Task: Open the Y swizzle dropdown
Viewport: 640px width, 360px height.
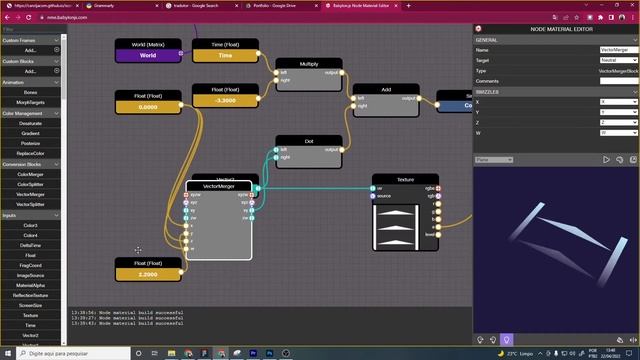Action: [x=618, y=112]
